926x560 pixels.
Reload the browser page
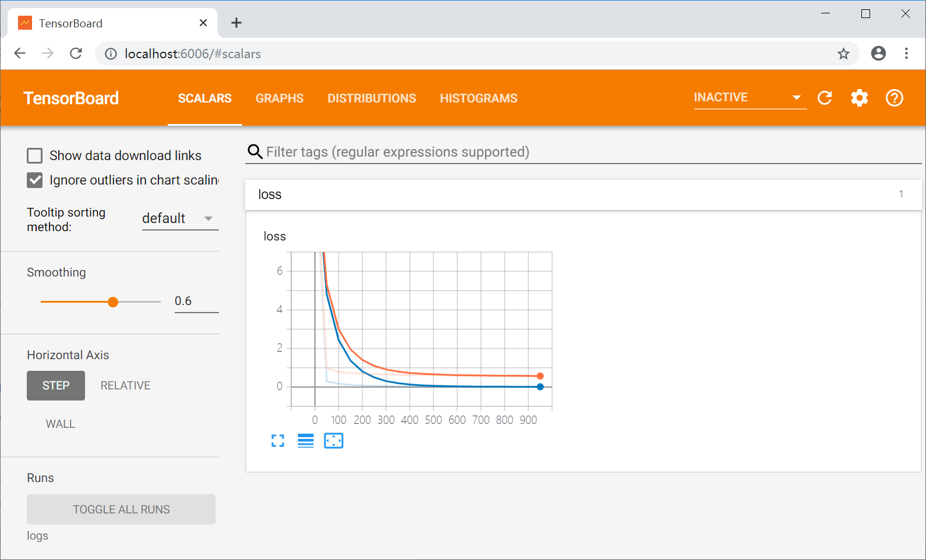pyautogui.click(x=76, y=54)
